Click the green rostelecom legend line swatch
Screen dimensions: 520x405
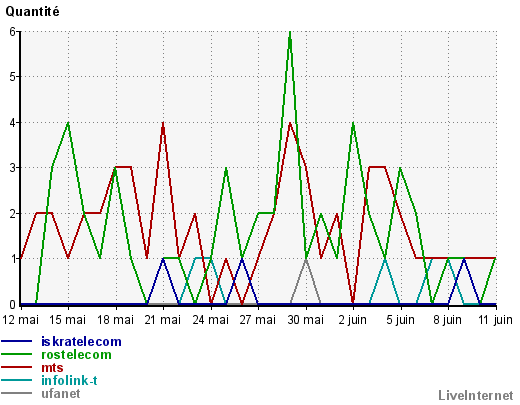[17, 354]
